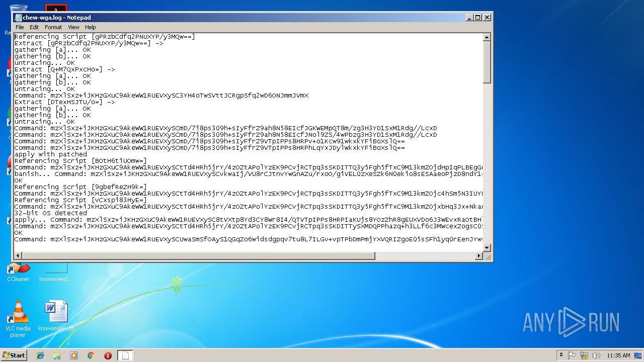Click 'Extract [DTexHSJTU/o=] ->' line
Screen dimensions: 644x362
(64, 102)
